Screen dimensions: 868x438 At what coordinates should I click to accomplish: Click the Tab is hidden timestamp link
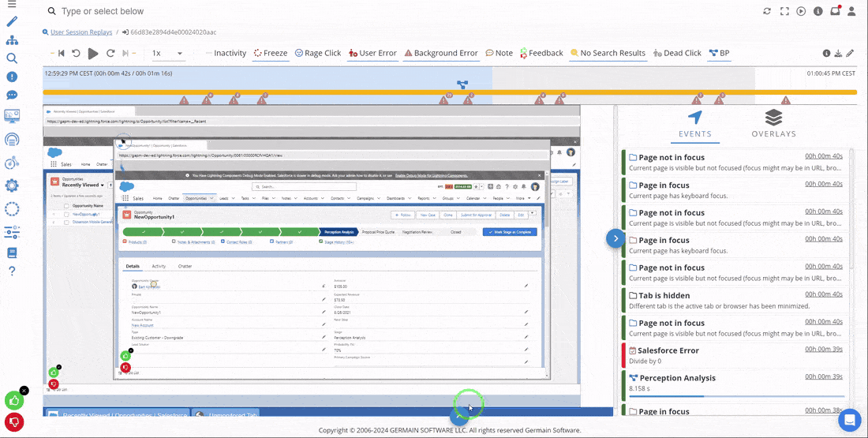coord(824,294)
